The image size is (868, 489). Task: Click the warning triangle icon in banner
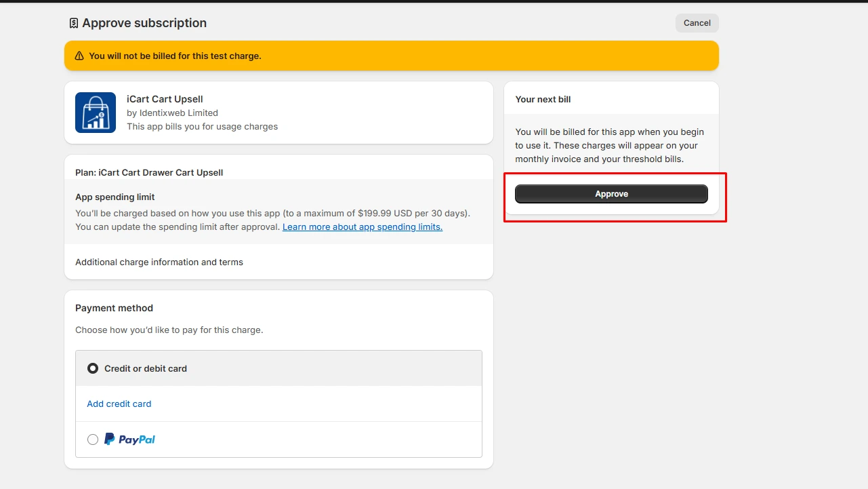(79, 56)
